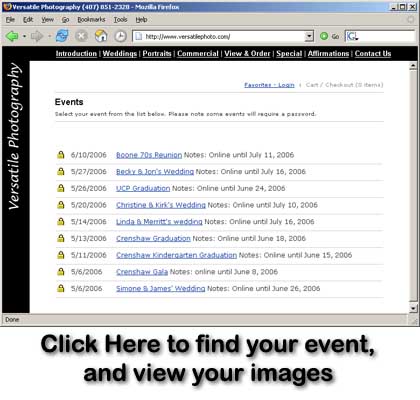Open the Crenshaw Kindergarten Graduation event
The image size is (420, 400).
[177, 255]
